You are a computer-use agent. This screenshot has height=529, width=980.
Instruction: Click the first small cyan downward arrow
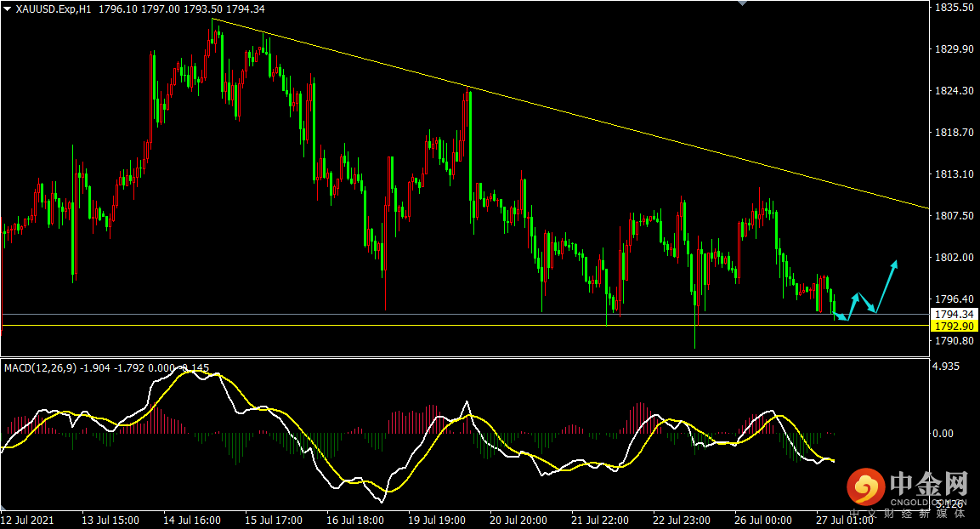841,316
